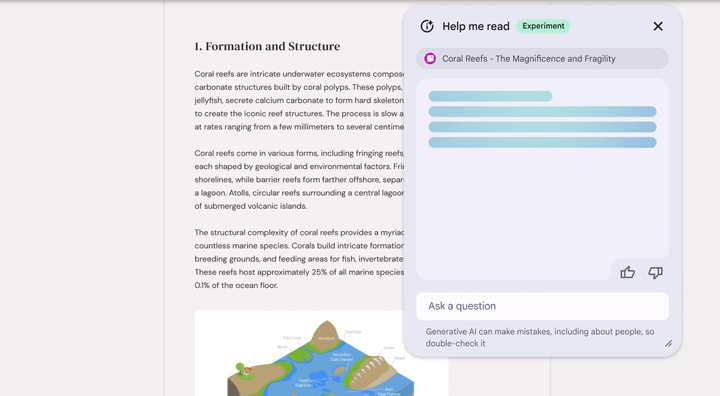Click the Experiment badge
Screen dimensions: 720x396
[543, 26]
